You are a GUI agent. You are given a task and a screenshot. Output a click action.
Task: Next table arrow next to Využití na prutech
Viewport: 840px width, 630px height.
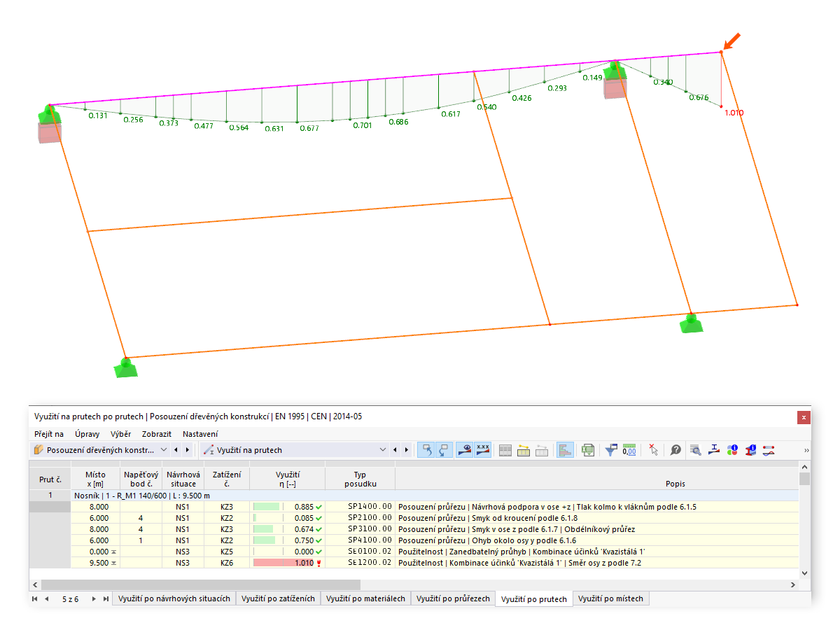click(x=407, y=449)
